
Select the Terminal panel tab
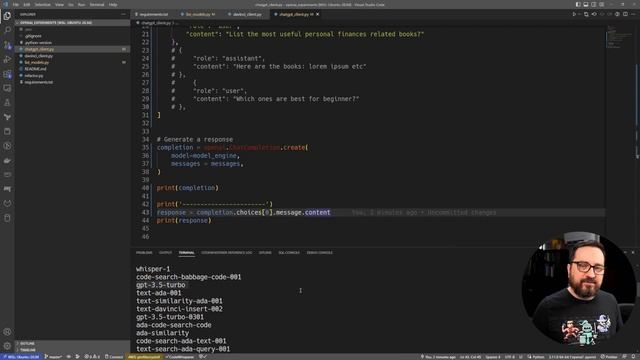coord(187,253)
